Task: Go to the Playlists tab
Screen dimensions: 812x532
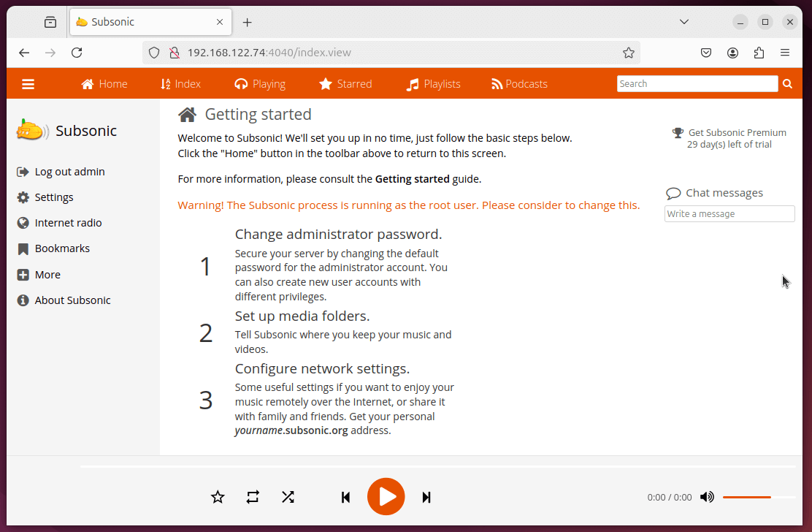Action: pyautogui.click(x=434, y=84)
